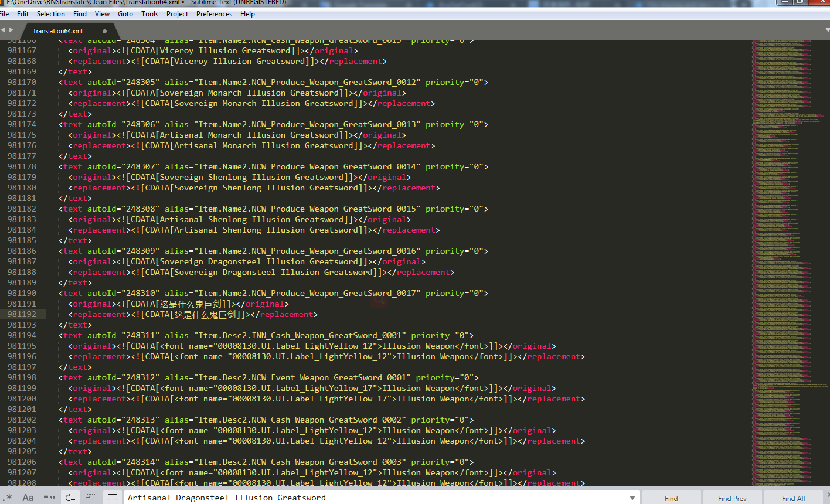Toggle in-selection search icon
This screenshot has width=830, height=504.
[91, 498]
